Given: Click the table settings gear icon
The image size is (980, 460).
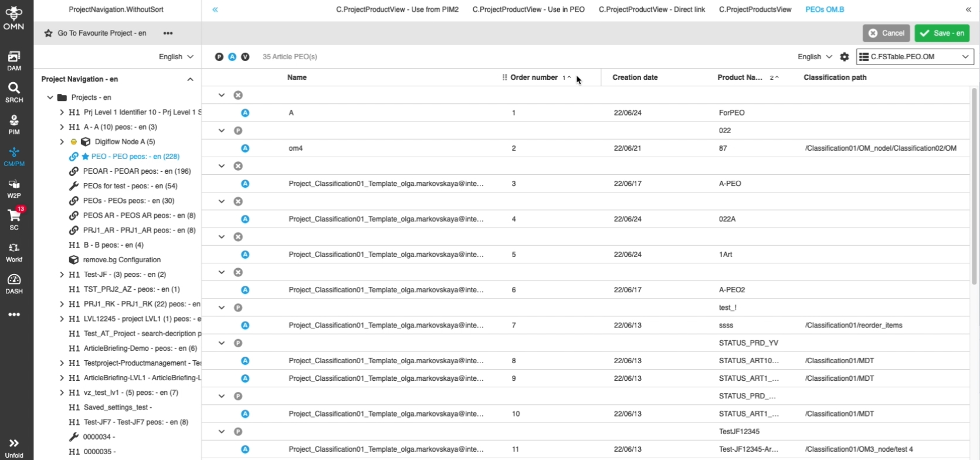Looking at the screenshot, I should tap(845, 57).
